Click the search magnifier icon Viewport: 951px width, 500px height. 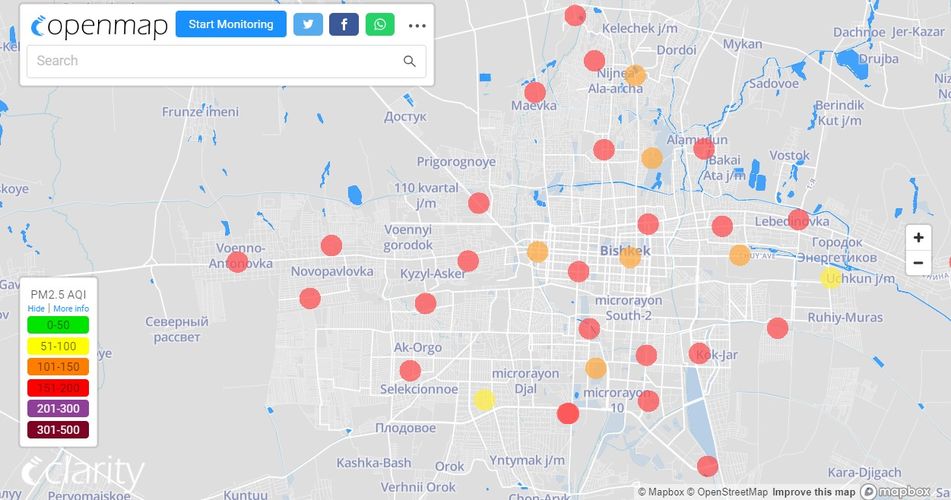point(409,61)
